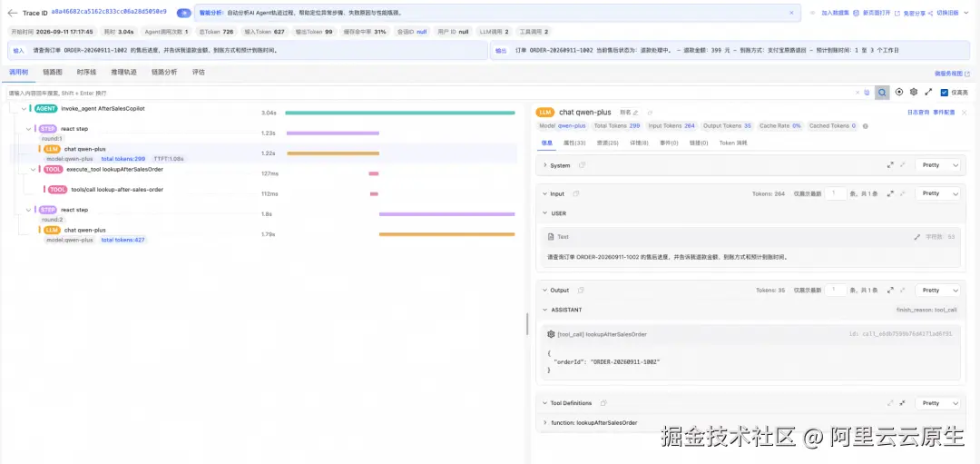Switch to the 详情(8) tab
This screenshot has height=464, width=980.
pos(638,143)
